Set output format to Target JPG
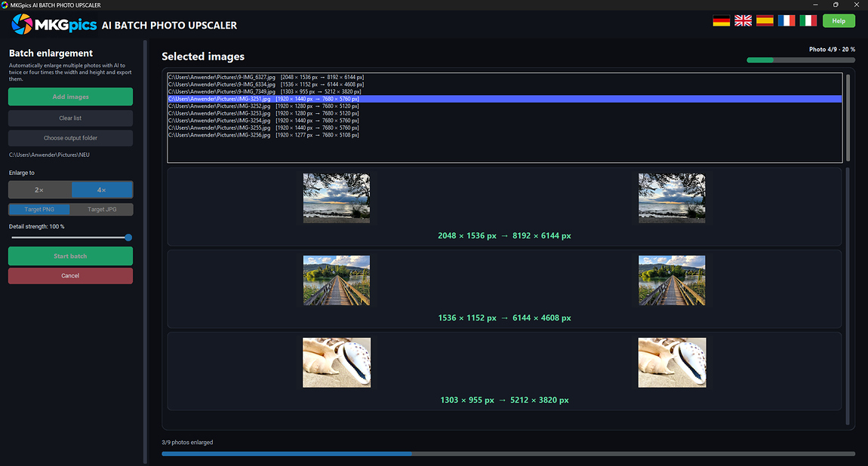This screenshot has width=868, height=466. point(102,210)
